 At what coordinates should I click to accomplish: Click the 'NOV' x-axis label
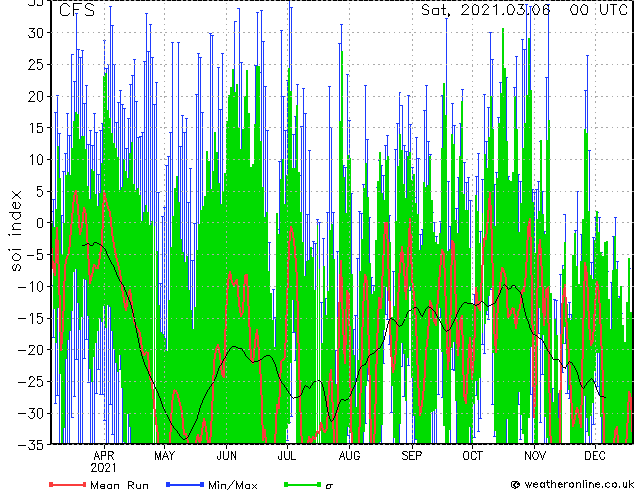tap(535, 456)
